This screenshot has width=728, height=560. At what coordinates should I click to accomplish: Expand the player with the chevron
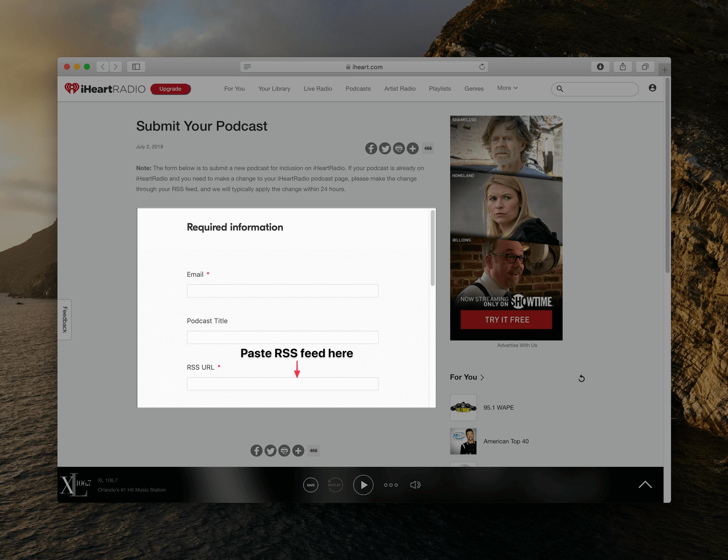tap(645, 484)
